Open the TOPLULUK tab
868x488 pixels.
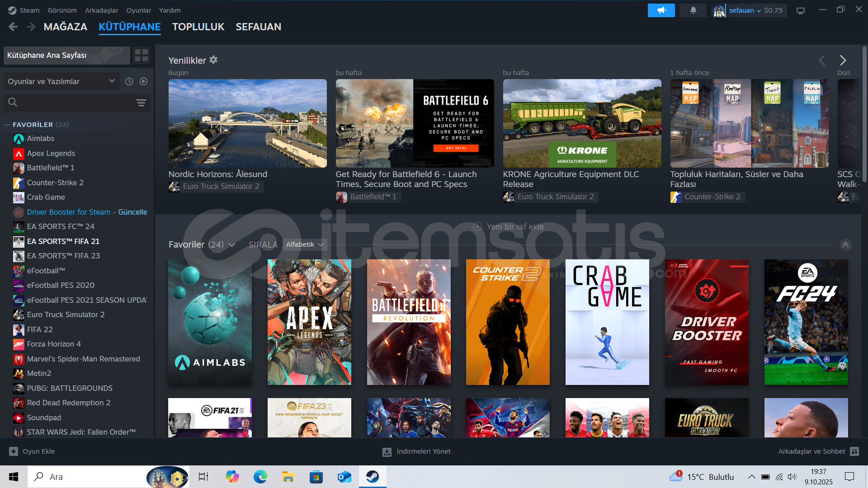(x=198, y=27)
